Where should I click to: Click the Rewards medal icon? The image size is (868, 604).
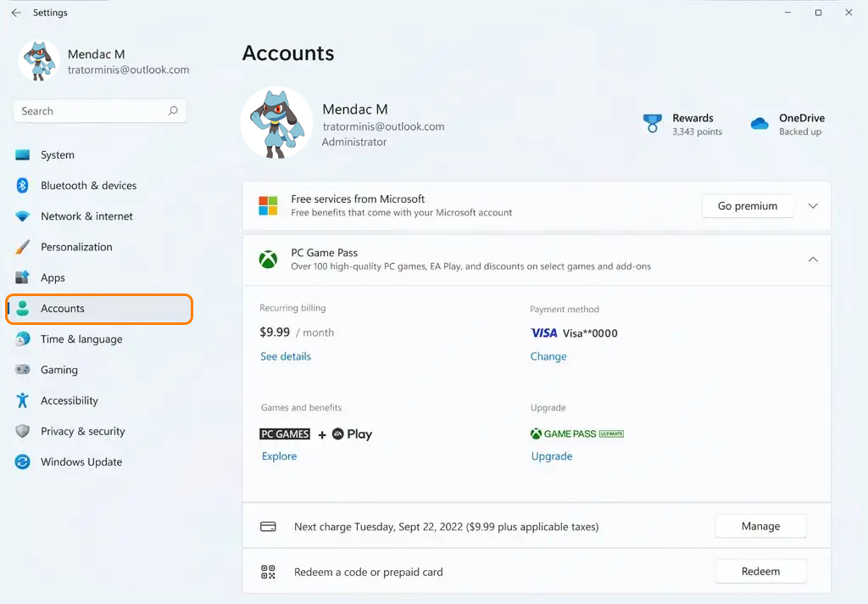[653, 124]
